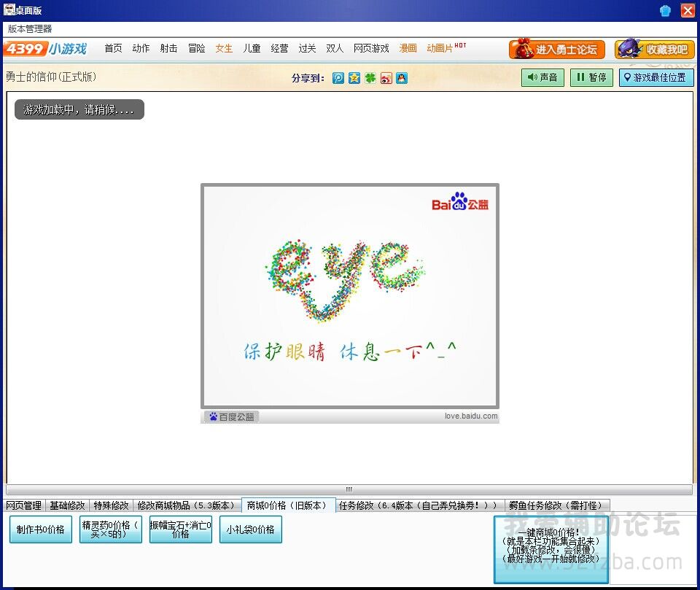The image size is (700, 590).
Task: Open the 版本管理器 menu
Action: click(x=30, y=28)
